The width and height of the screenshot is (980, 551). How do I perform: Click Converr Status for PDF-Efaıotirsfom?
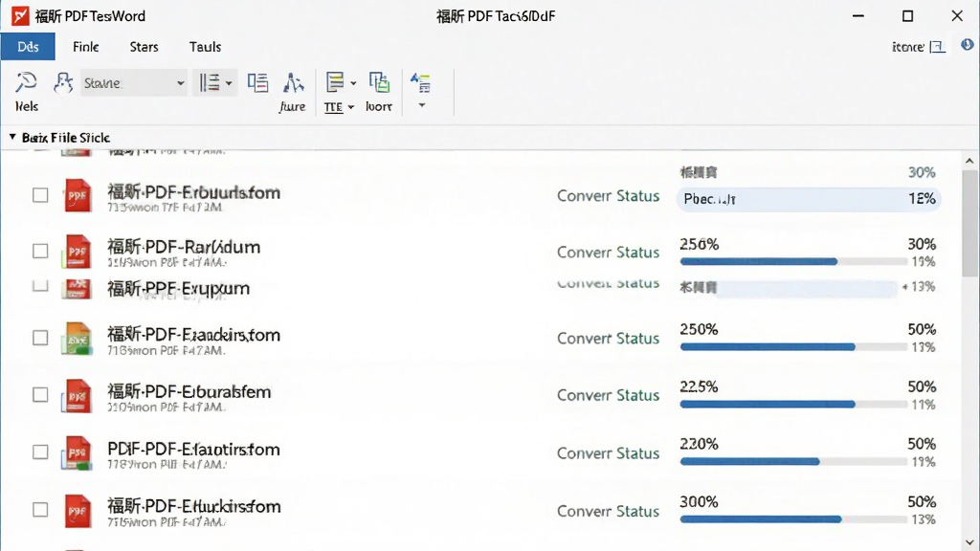(x=608, y=453)
